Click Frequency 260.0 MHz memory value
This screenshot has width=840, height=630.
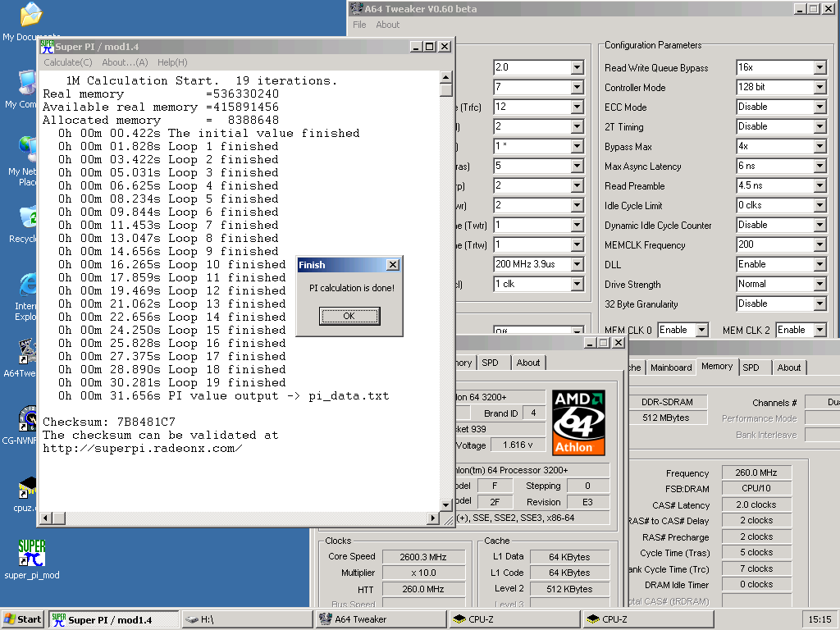tap(756, 472)
